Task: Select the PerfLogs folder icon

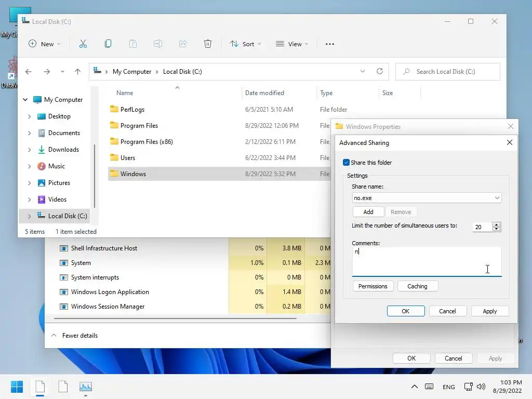Action: click(114, 109)
